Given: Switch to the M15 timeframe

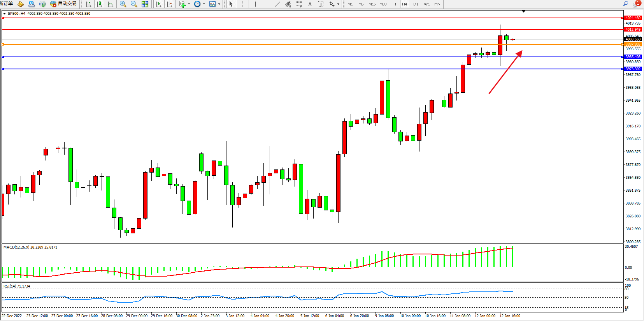Looking at the screenshot, I should [372, 4].
